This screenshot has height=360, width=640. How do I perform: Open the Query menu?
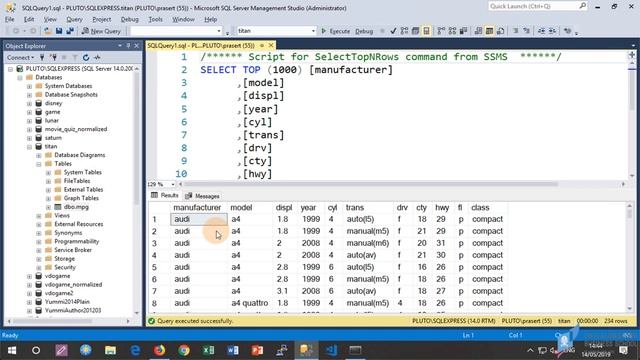pos(74,19)
